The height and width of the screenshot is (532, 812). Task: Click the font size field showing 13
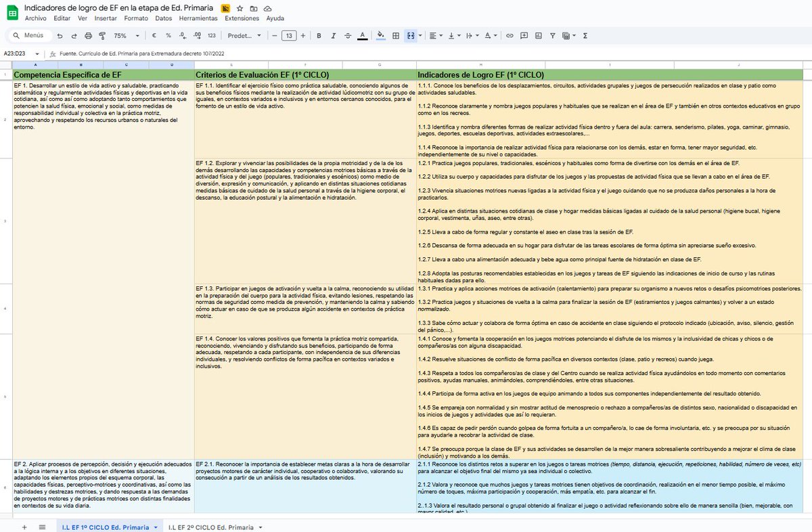coord(289,35)
